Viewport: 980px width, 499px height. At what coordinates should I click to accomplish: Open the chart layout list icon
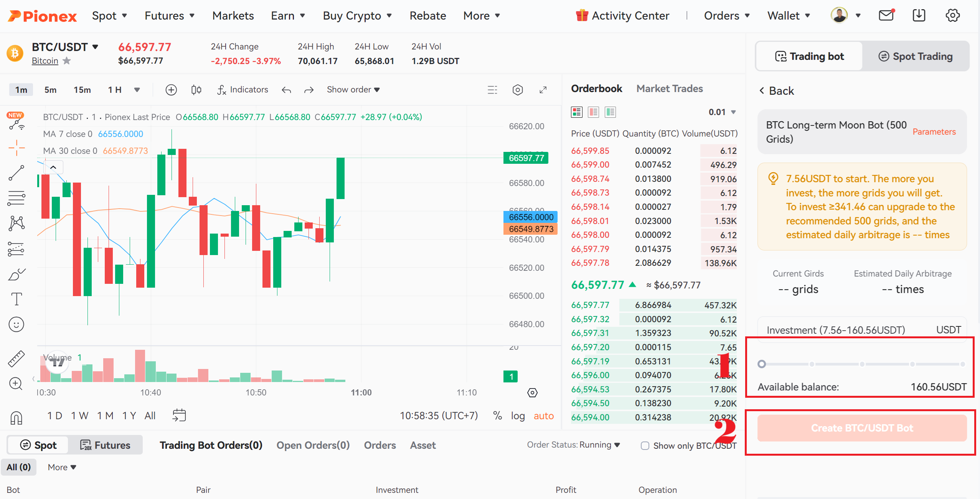coord(492,90)
